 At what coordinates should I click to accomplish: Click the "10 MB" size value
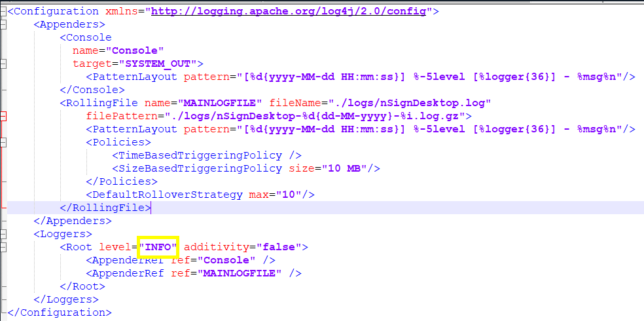[x=344, y=168]
